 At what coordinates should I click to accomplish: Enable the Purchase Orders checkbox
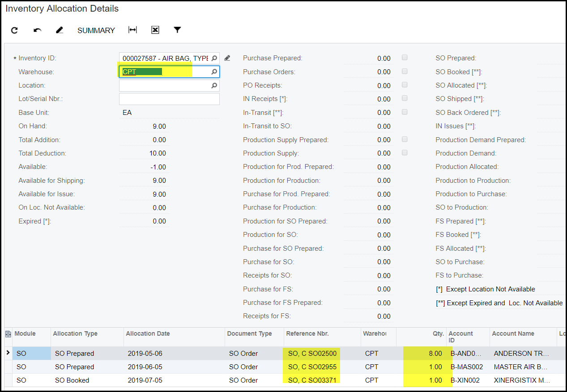[x=405, y=72]
